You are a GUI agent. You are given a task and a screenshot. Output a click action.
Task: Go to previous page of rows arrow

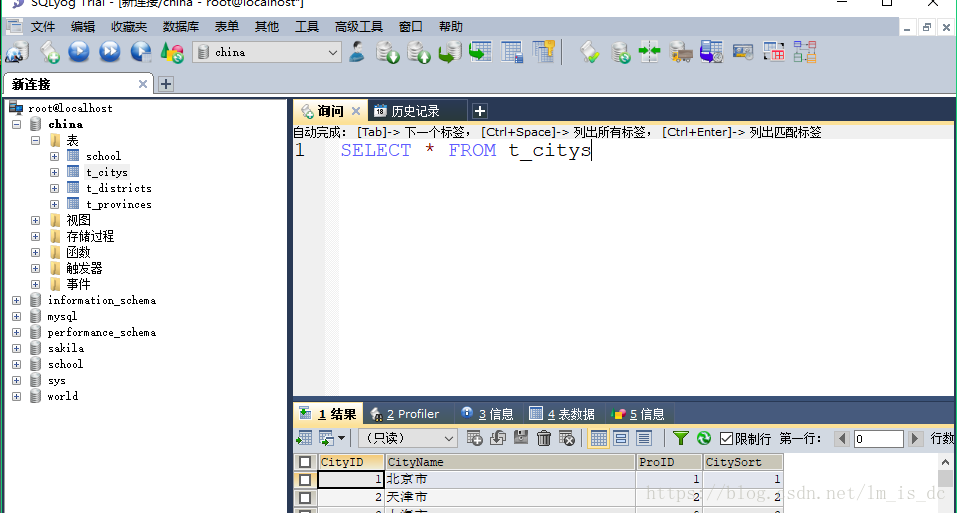(842, 439)
